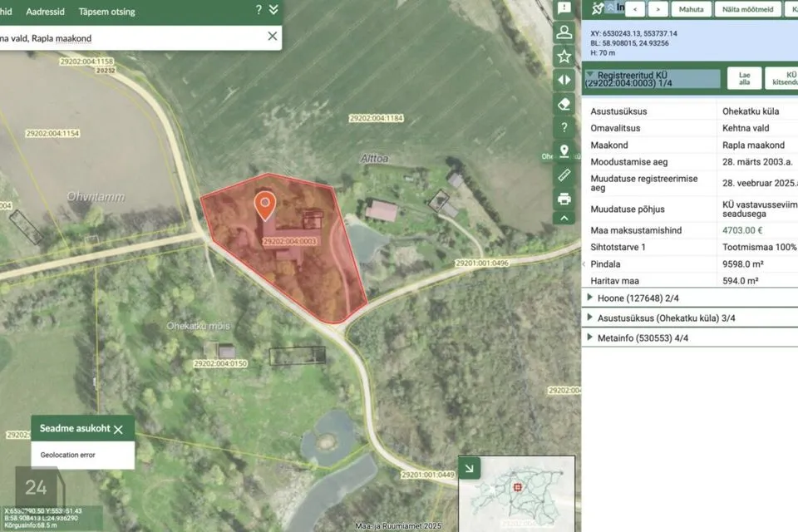The width and height of the screenshot is (798, 532).
Task: Click the feedback speech bubble icon
Action: click(564, 8)
